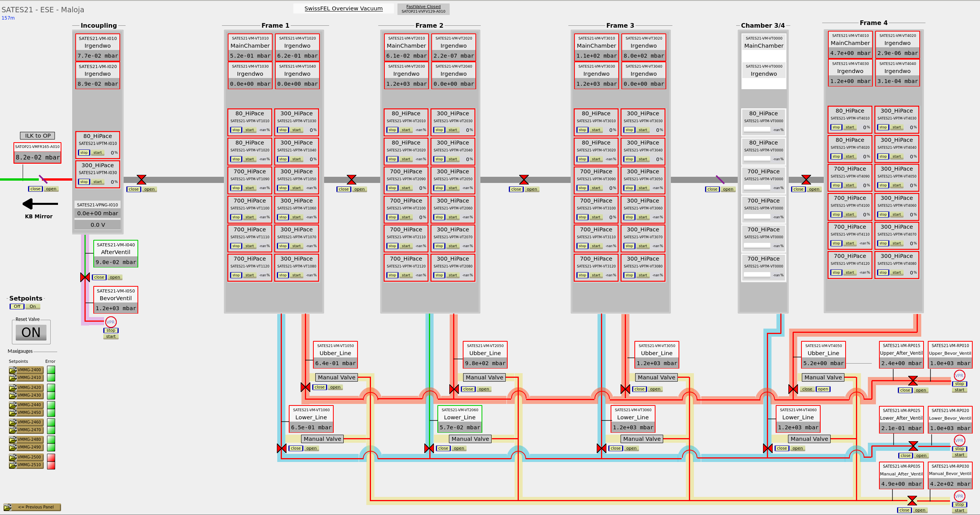Click the ILK to OP button
The width and height of the screenshot is (980, 515).
(x=38, y=136)
